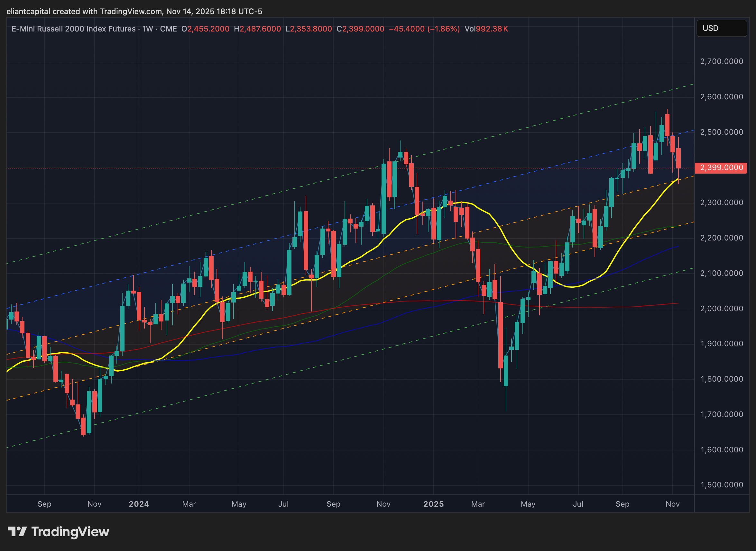Viewport: 756px width, 551px height.
Task: Click the 2,600.0000 price scale label
Action: 722,97
